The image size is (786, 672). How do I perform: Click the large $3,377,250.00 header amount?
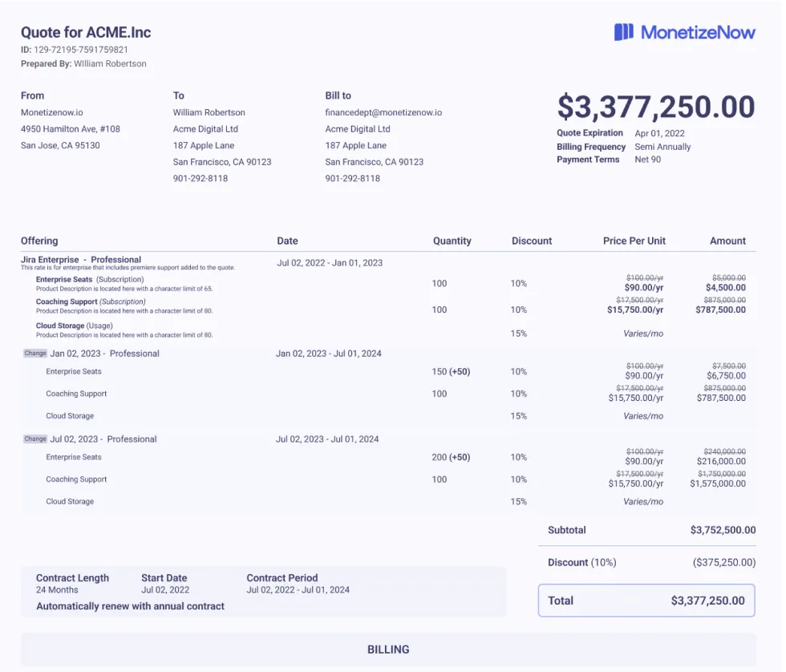(x=656, y=107)
